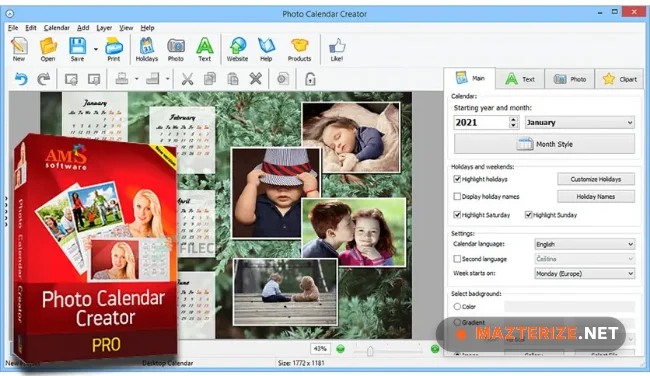The width and height of the screenshot is (650, 376).
Task: Expand the dropdown arrow beside Save
Action: pos(96,49)
